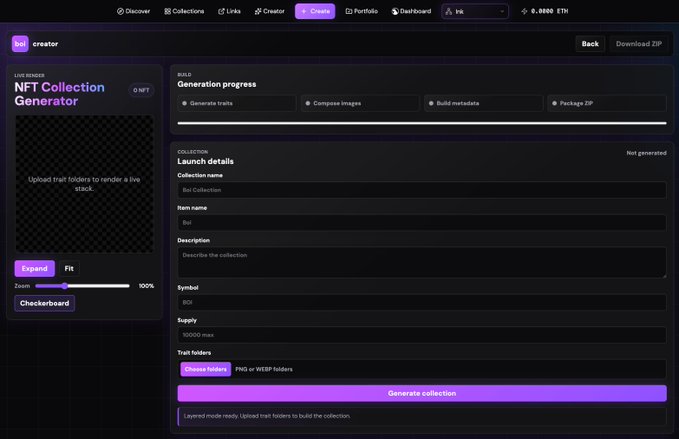The width and height of the screenshot is (679, 439).
Task: Click the Package ZIP step
Action: point(607,103)
